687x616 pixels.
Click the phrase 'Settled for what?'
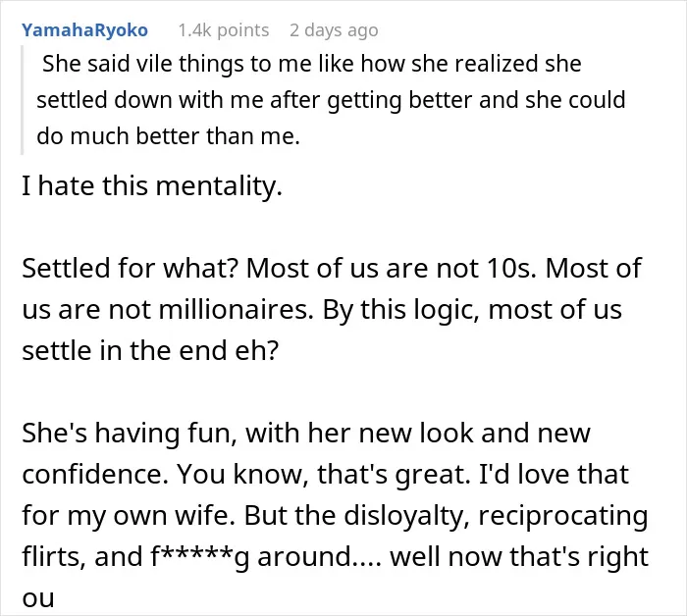click(130, 268)
